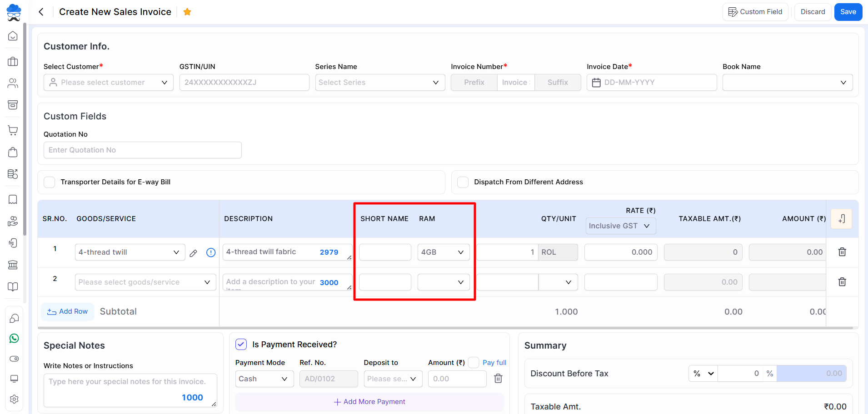This screenshot has height=414, width=868.
Task: Enable Transporter Details for E-way Bill
Action: (50, 182)
